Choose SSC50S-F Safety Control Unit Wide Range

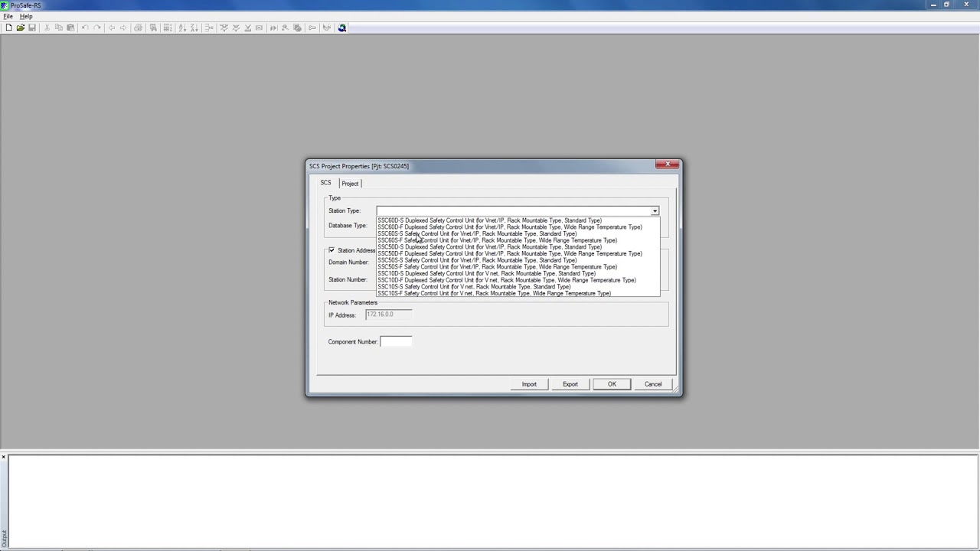518,267
